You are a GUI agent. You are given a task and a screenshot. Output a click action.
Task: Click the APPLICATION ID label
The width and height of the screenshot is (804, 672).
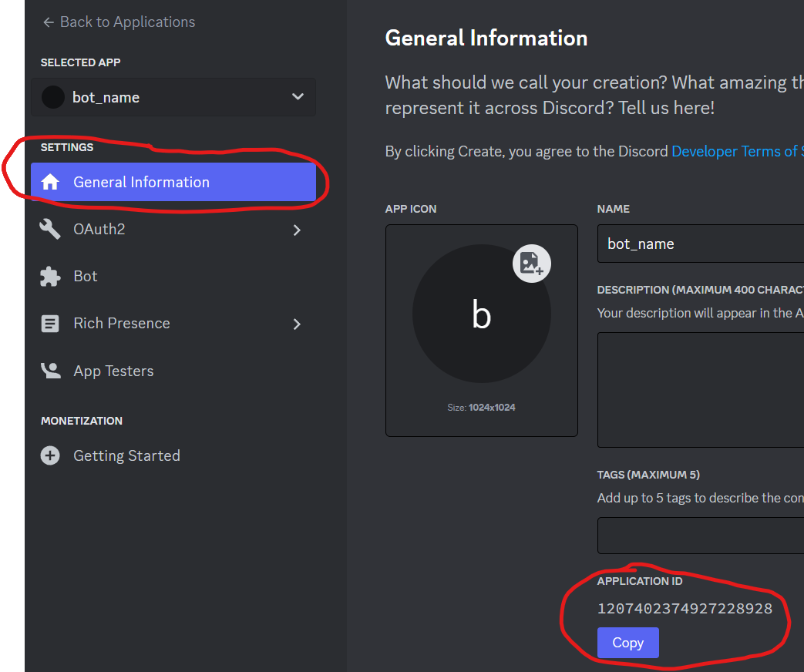pyautogui.click(x=640, y=581)
